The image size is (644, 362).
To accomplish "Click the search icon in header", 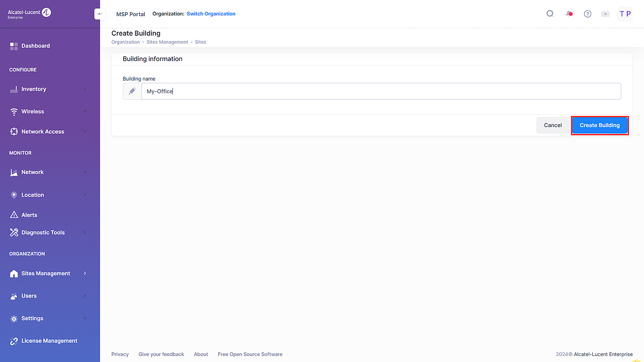I will coord(550,14).
